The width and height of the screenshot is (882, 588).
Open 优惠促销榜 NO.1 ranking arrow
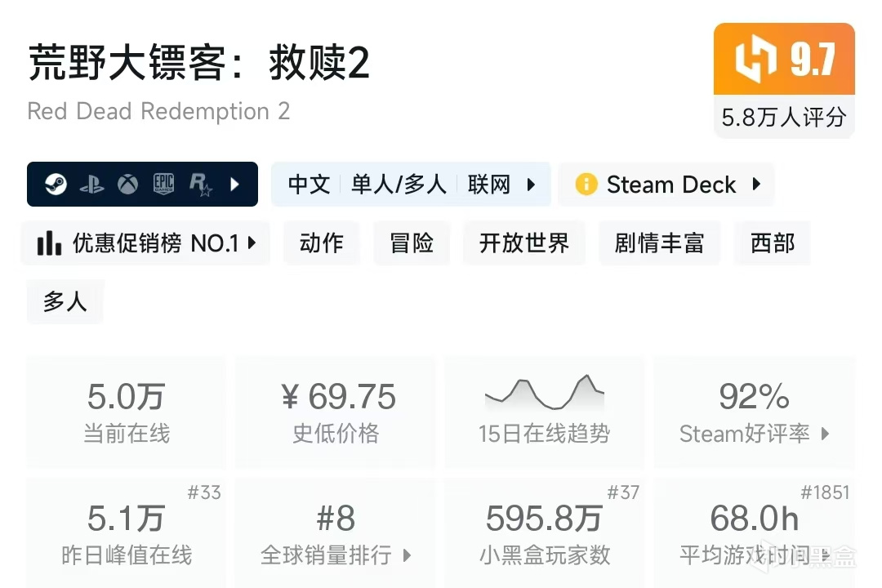click(x=252, y=243)
